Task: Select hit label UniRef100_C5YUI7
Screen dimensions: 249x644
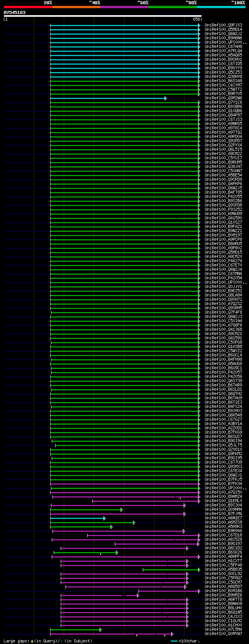Action: 223,158
